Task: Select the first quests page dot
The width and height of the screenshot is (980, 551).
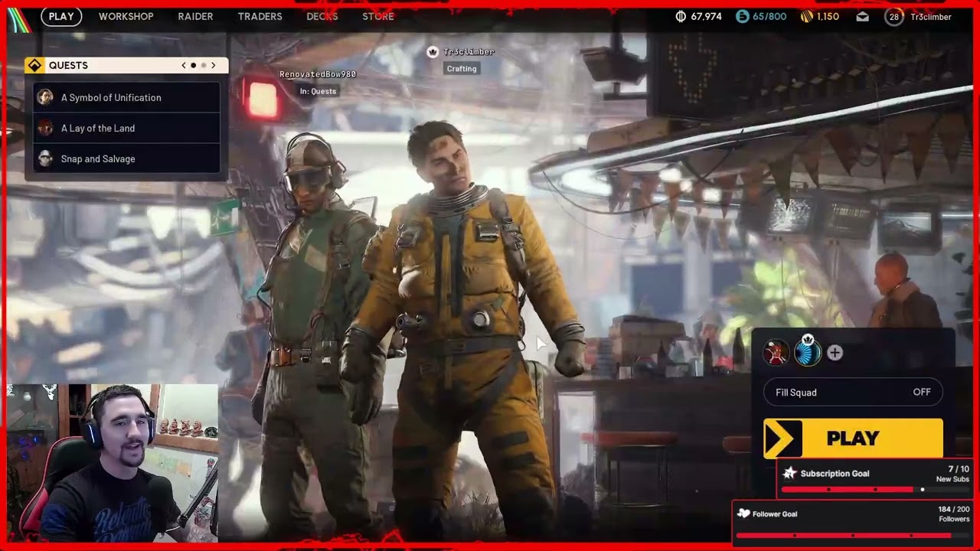Action: [193, 65]
